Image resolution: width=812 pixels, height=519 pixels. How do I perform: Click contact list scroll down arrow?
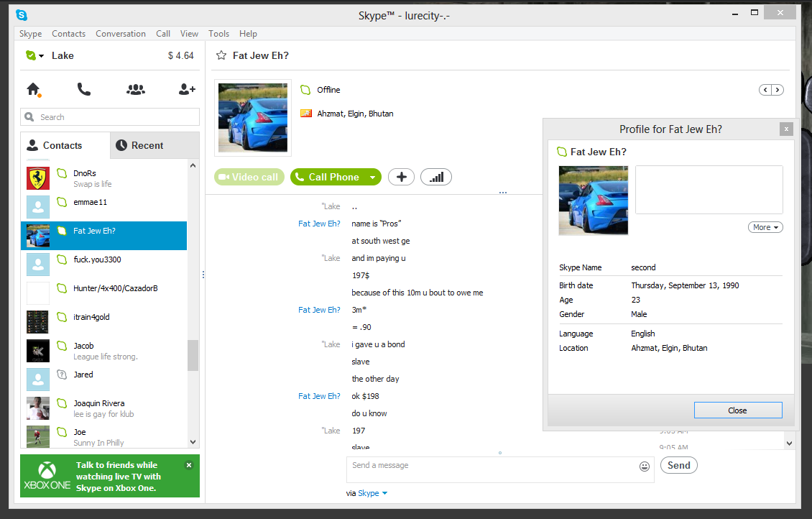pyautogui.click(x=193, y=442)
